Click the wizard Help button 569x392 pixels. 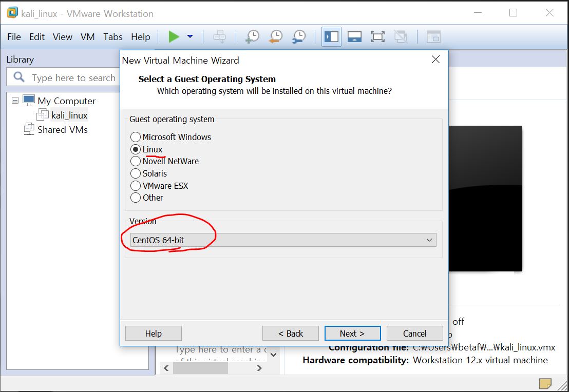[154, 334]
